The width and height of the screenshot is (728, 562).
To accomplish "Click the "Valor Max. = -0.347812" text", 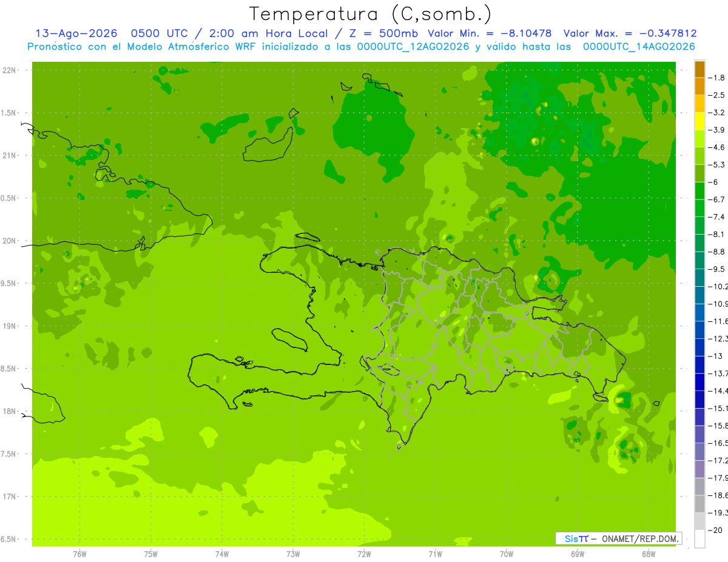I will click(x=630, y=34).
